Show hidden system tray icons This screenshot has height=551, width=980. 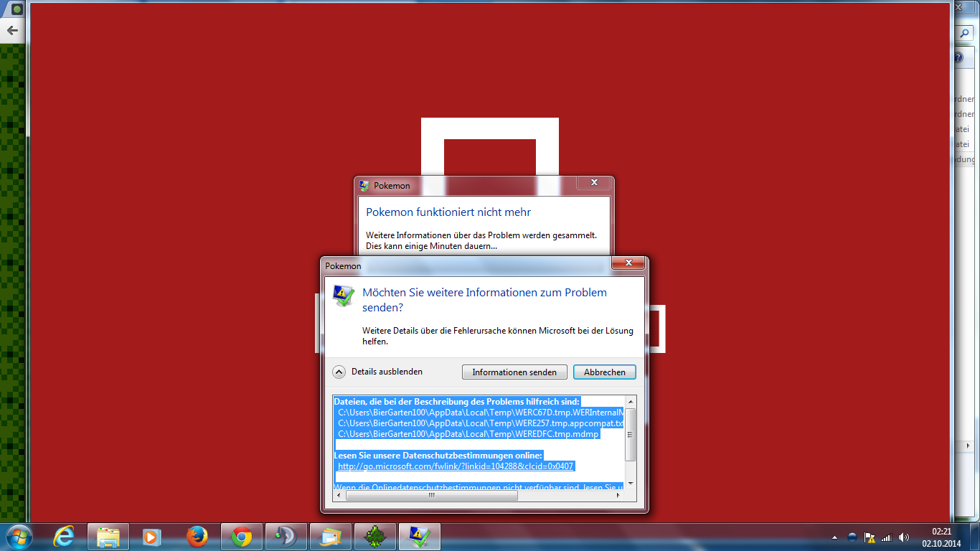(x=834, y=537)
